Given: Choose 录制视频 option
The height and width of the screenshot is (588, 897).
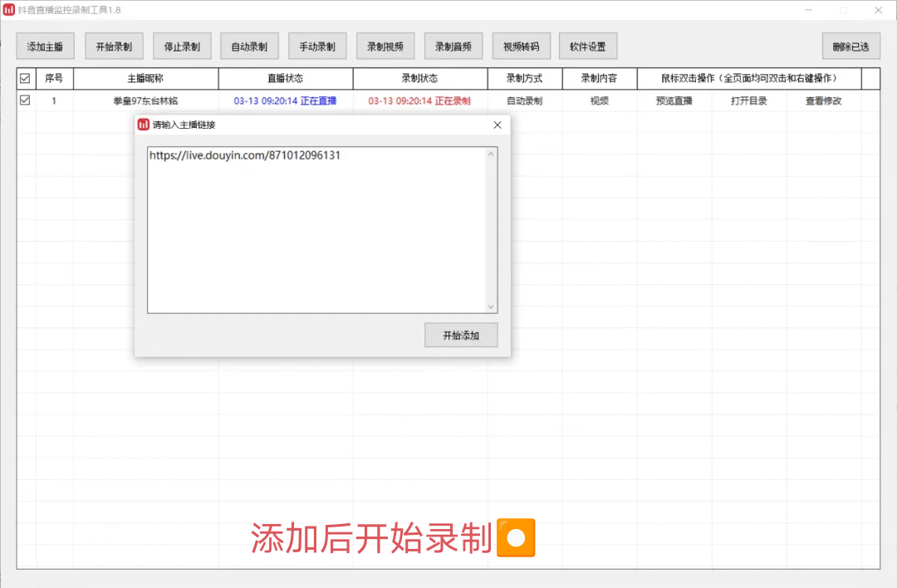Looking at the screenshot, I should coord(385,47).
